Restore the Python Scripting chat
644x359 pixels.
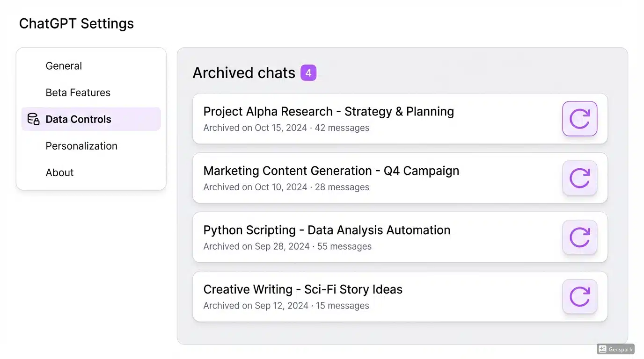point(579,237)
